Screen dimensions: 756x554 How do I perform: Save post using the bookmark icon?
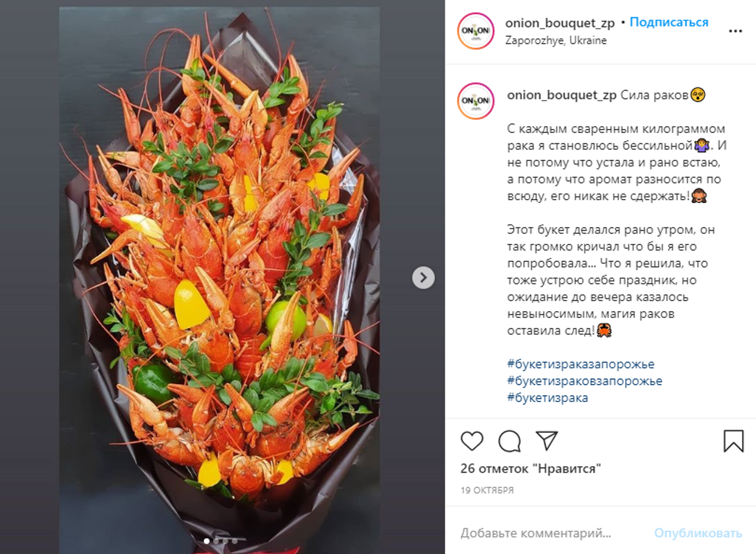[x=733, y=441]
